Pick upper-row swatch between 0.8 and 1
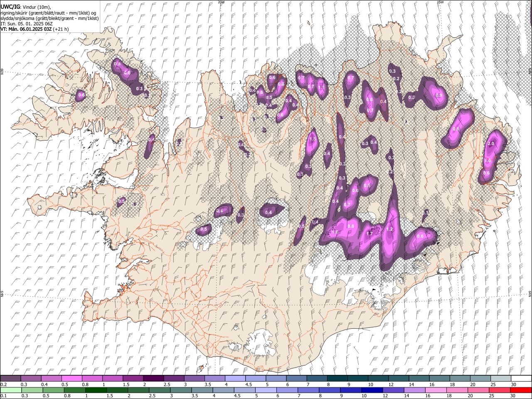The height and width of the screenshot is (399, 532). [x=92, y=378]
